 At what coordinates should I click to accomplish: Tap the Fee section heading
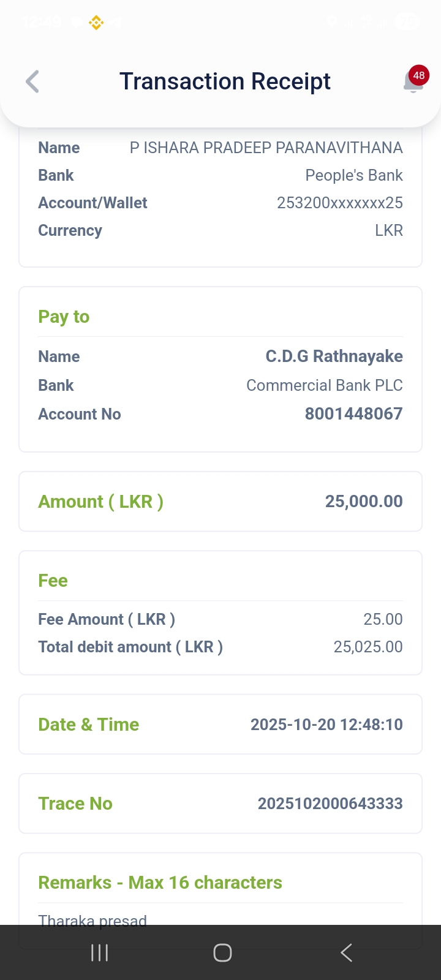tap(53, 581)
